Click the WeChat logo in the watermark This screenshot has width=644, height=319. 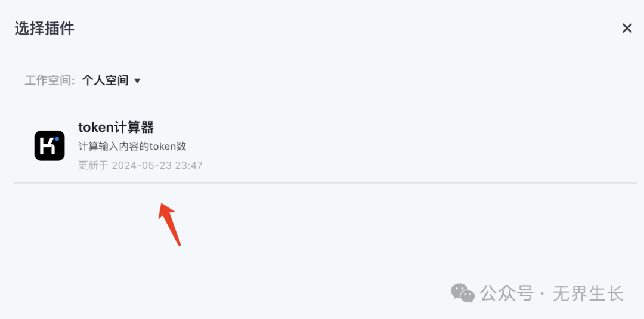463,293
